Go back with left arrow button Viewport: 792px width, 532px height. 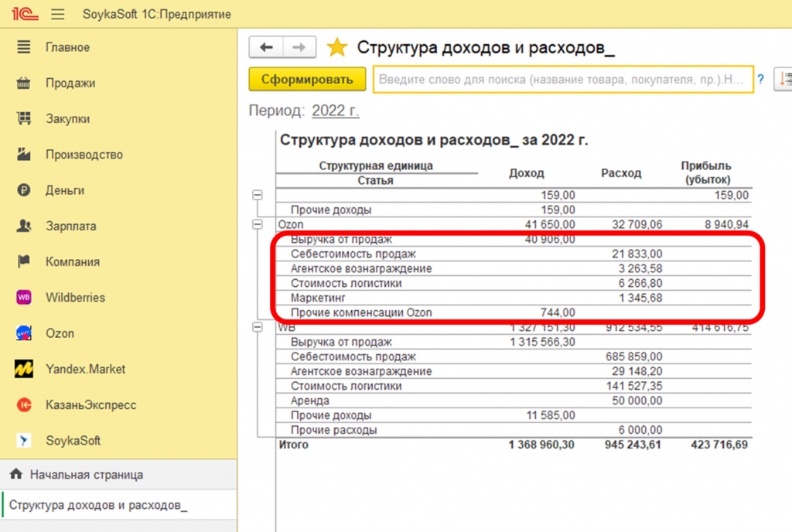267,47
